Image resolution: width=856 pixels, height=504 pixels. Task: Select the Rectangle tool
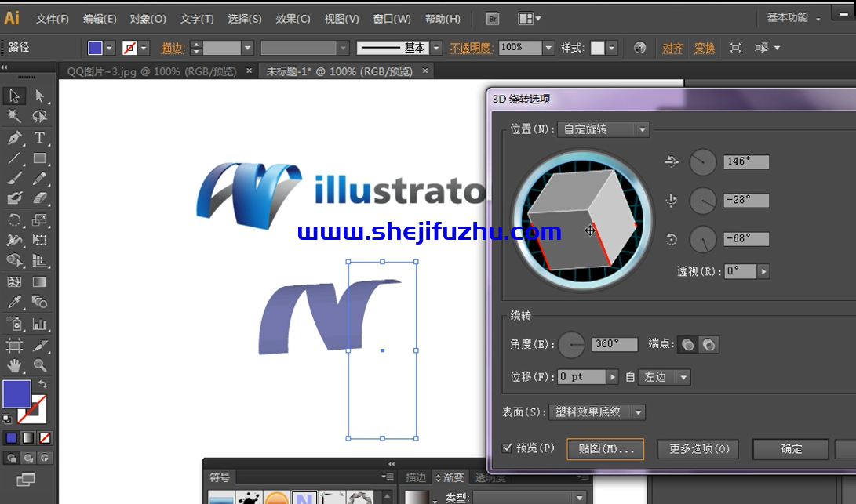click(39, 158)
